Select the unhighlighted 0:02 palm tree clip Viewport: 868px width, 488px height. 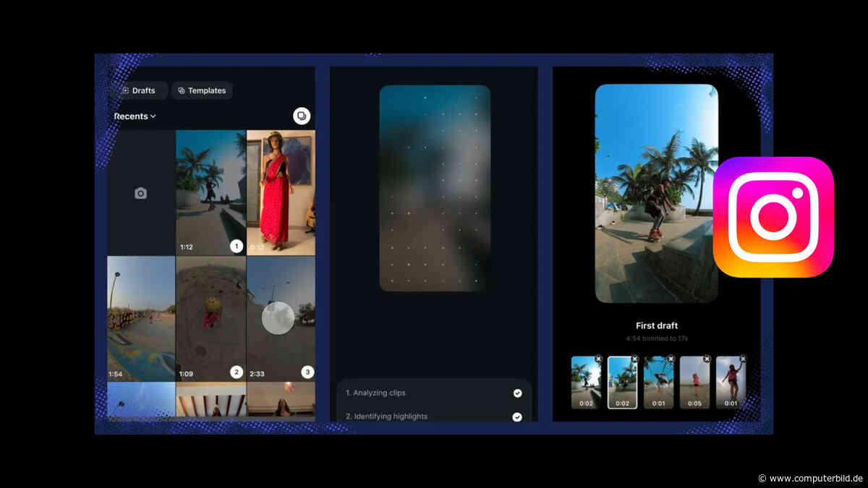click(x=586, y=383)
